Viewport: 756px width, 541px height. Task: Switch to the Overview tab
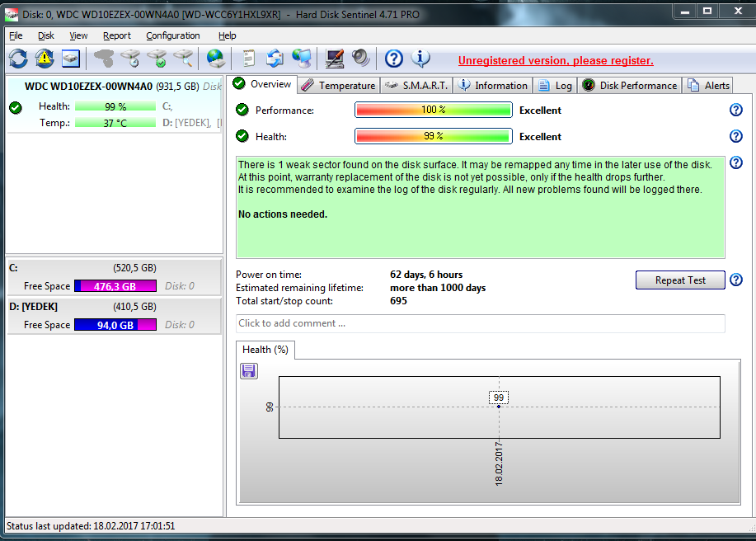point(263,84)
